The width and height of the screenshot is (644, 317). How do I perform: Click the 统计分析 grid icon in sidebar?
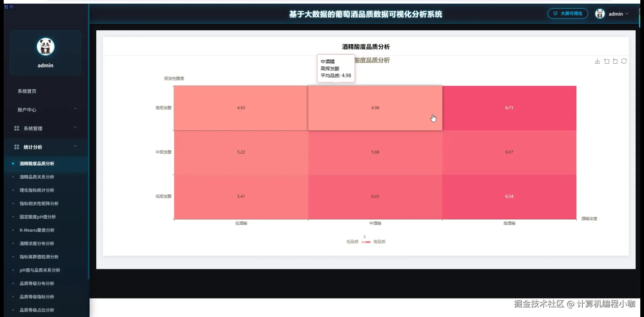pyautogui.click(x=17, y=147)
